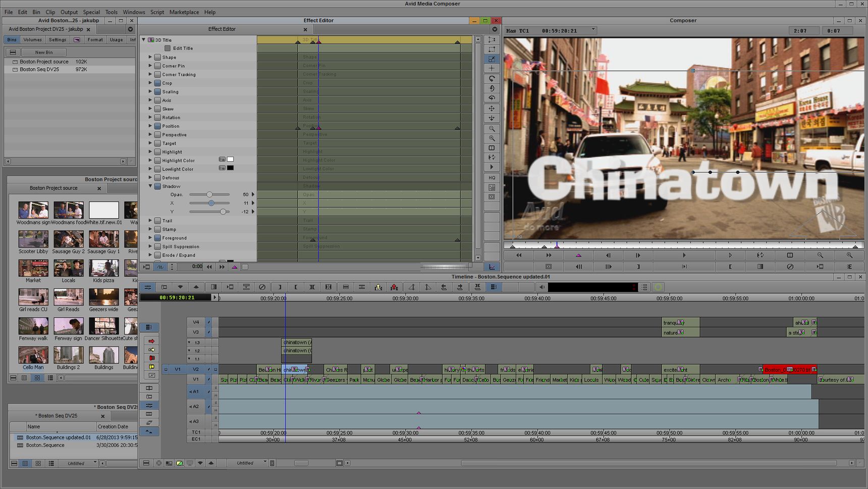Collapse the 3D Title effect group
The image size is (868, 489).
click(143, 39)
